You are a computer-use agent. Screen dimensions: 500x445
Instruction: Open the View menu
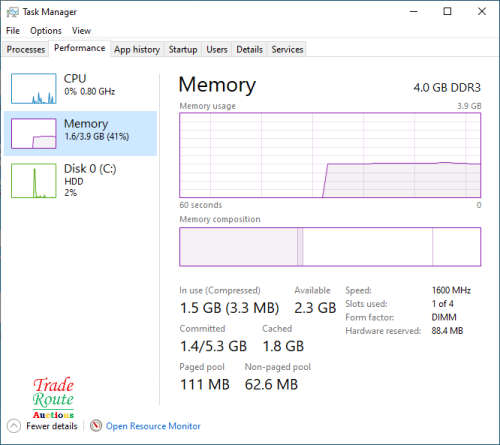(81, 31)
